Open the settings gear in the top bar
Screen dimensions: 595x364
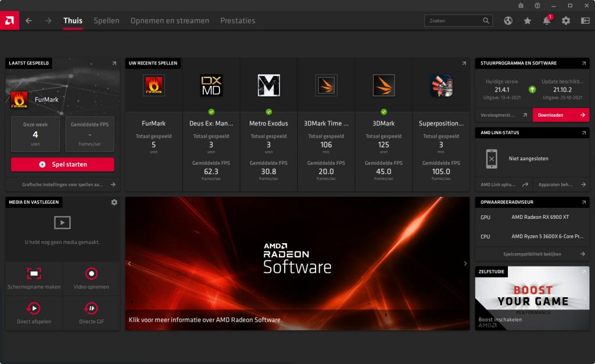tap(566, 21)
